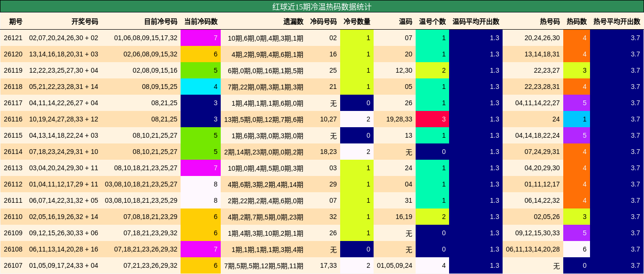This screenshot has width=644, height=274.
Task: Select purple hot count 5 in row 26117
Action: coord(577,103)
